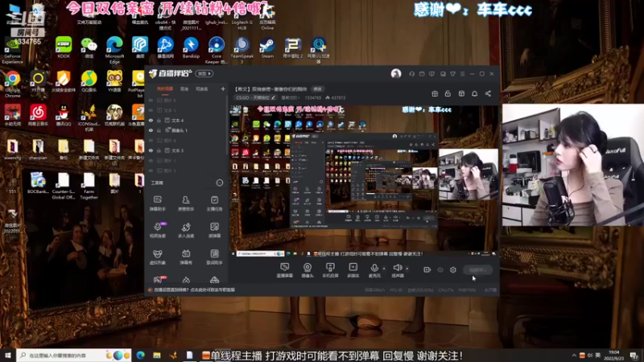Open the 房管助手 room manager tool
644x362 pixels.
pos(186,203)
